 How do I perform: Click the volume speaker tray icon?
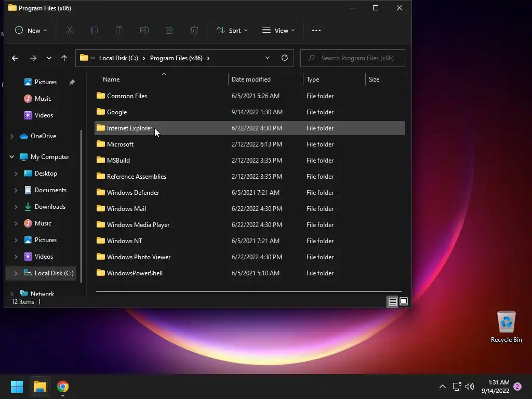(470, 387)
